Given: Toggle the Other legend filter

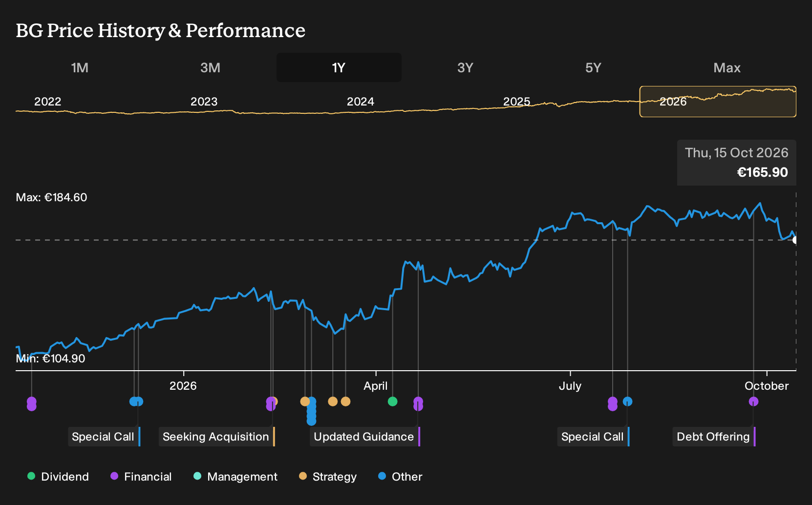Looking at the screenshot, I should (x=400, y=476).
